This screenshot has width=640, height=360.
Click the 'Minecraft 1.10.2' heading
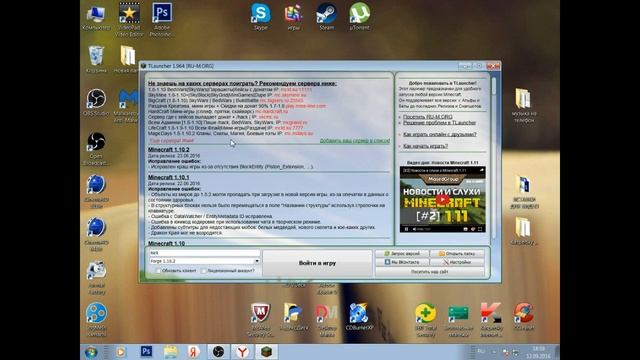point(169,150)
